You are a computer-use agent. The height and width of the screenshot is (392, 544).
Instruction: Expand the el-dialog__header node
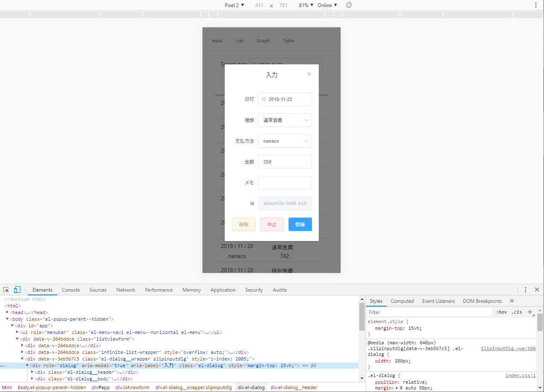coord(32,372)
